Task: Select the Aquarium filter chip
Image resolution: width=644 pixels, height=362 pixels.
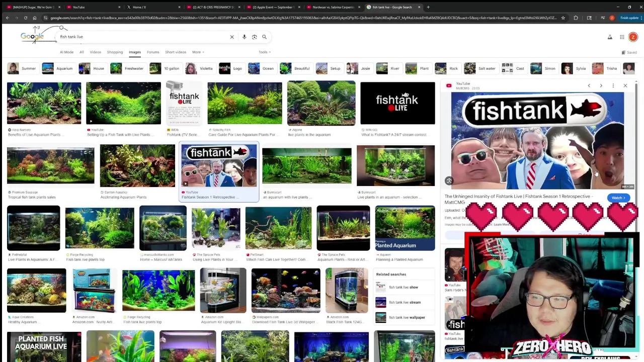Action: [x=58, y=68]
